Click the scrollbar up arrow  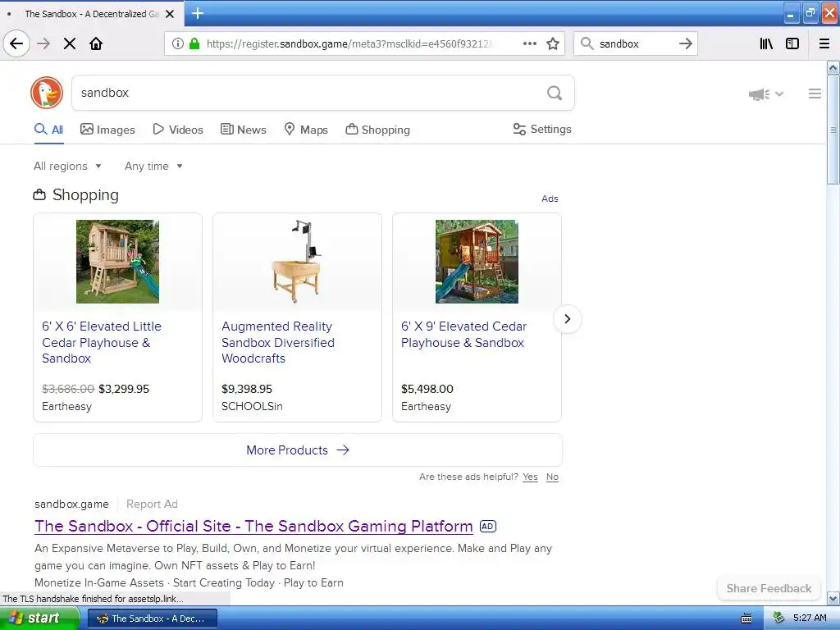(x=833, y=68)
